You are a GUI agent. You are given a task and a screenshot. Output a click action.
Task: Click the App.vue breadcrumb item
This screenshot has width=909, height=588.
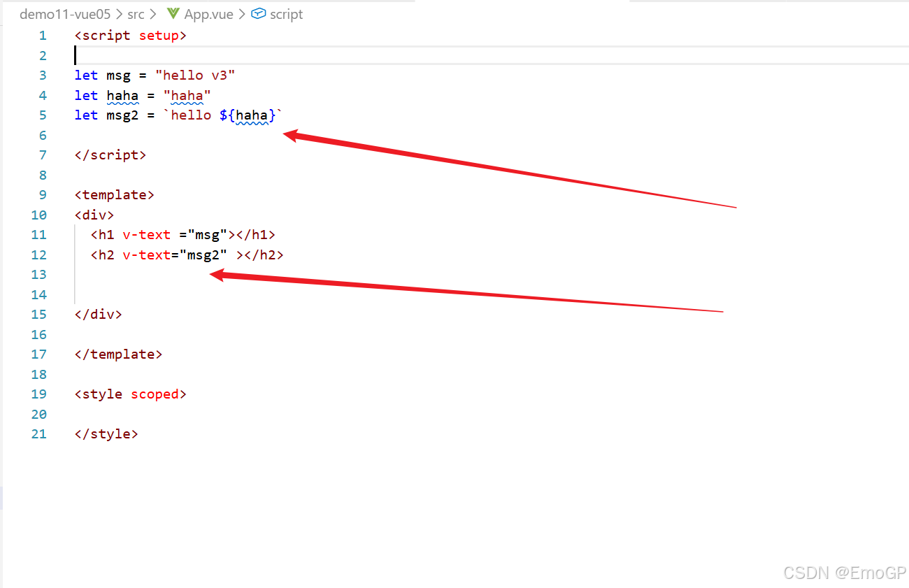[x=209, y=14]
